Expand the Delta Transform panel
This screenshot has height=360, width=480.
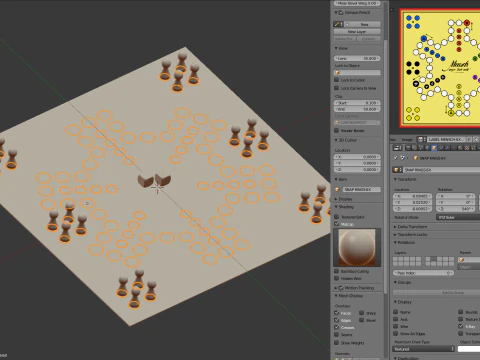[x=395, y=227]
